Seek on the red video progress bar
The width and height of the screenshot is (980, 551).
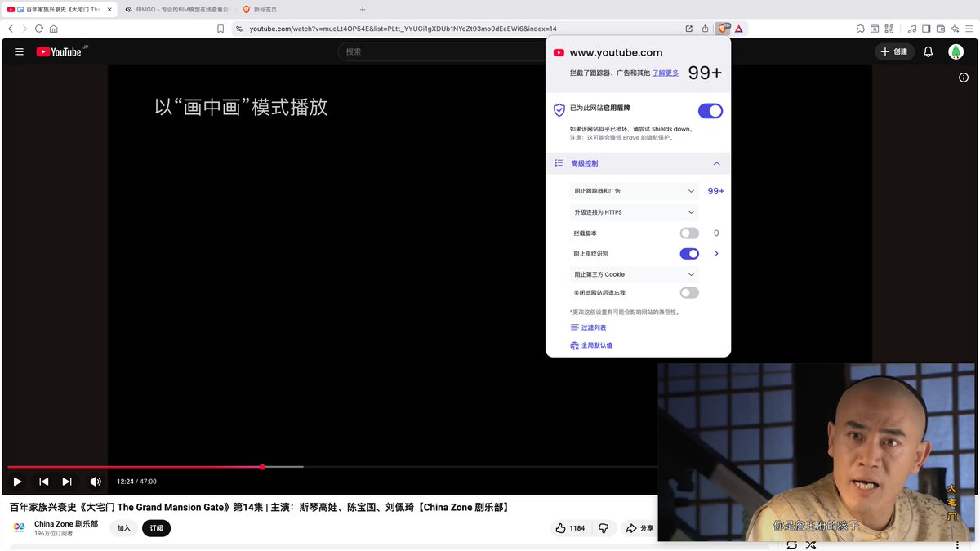tap(135, 467)
